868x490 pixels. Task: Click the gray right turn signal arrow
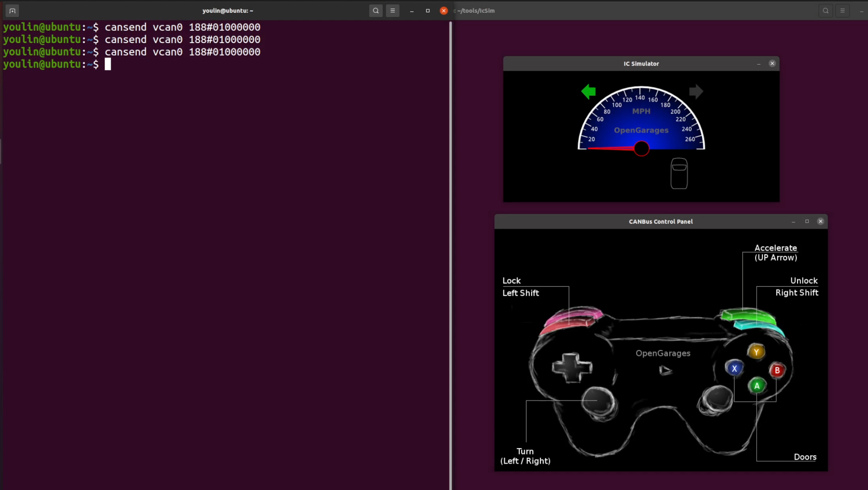[x=696, y=92]
